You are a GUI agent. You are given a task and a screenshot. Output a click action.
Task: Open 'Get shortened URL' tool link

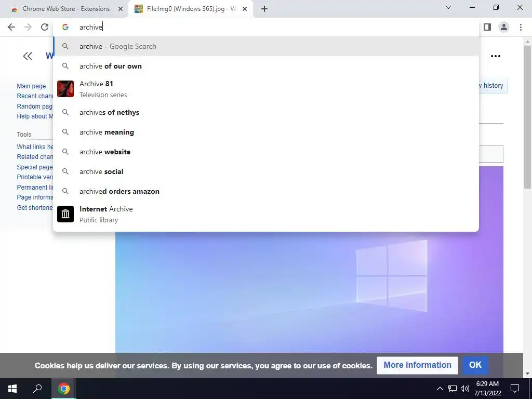[35, 207]
